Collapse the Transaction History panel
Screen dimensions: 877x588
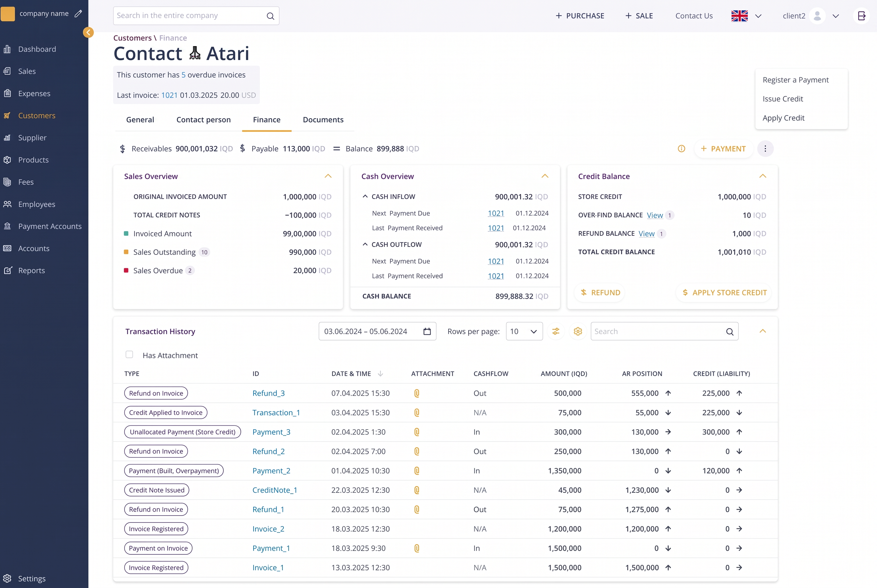click(x=763, y=331)
